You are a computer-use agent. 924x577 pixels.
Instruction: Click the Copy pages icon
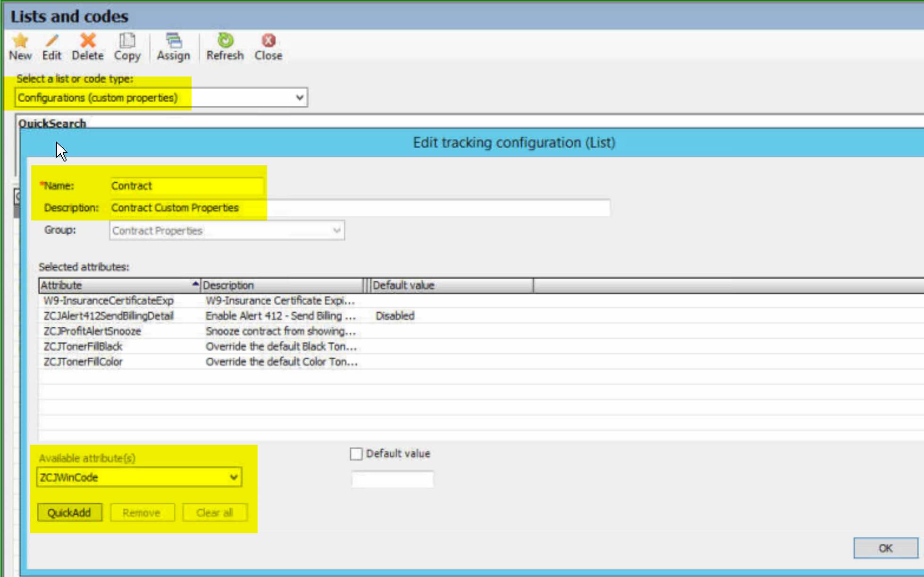[127, 41]
